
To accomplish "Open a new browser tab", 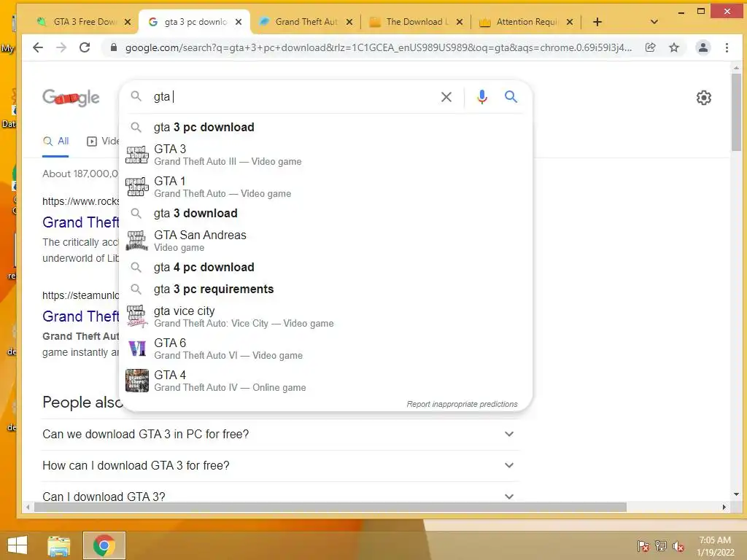I will 597,22.
